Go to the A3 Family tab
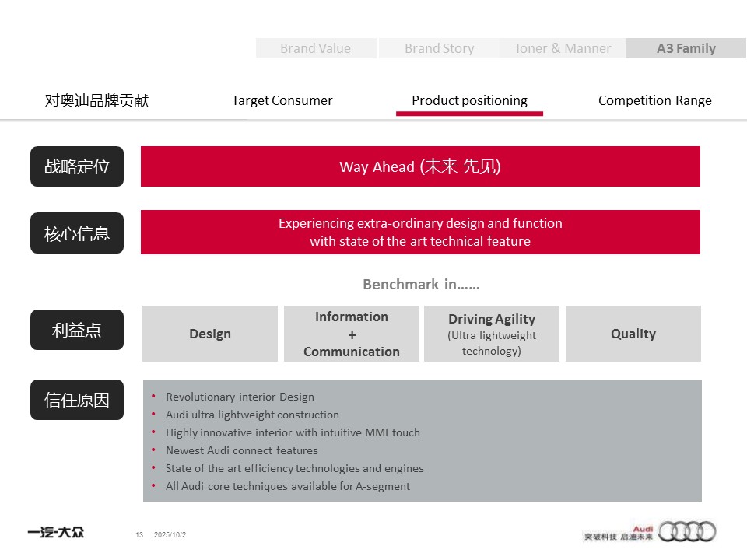The height and width of the screenshot is (560, 747). point(686,48)
